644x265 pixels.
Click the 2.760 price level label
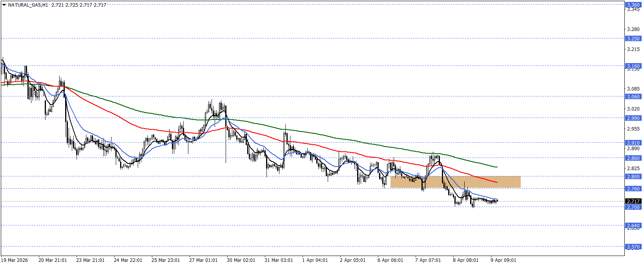pos(633,189)
